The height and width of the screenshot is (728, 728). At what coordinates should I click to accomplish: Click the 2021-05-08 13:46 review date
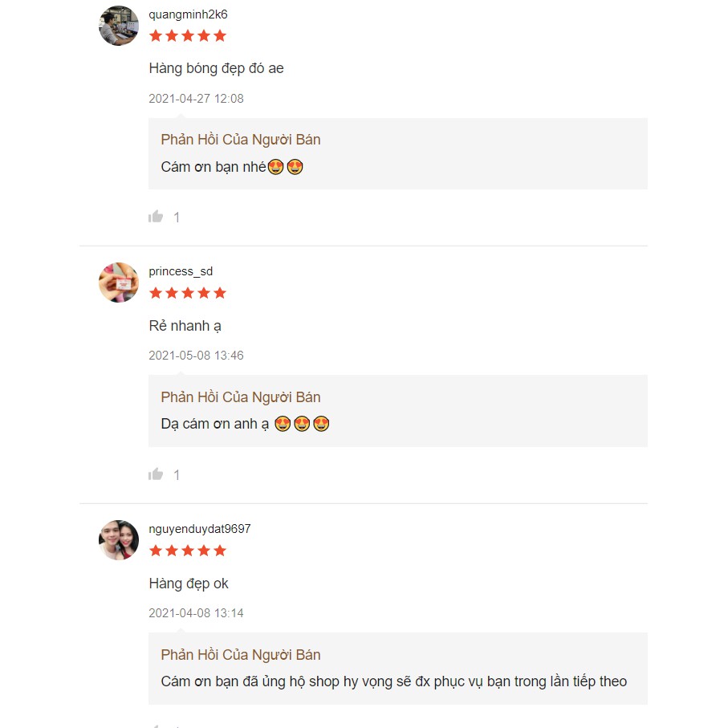(196, 356)
